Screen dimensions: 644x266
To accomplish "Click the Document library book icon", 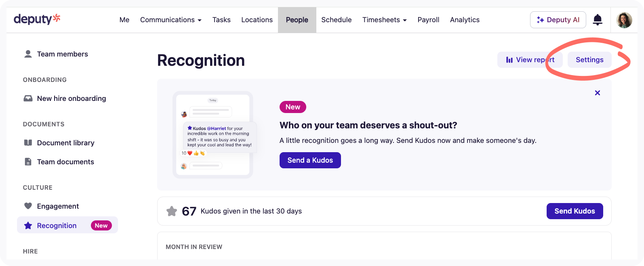I will point(28,143).
